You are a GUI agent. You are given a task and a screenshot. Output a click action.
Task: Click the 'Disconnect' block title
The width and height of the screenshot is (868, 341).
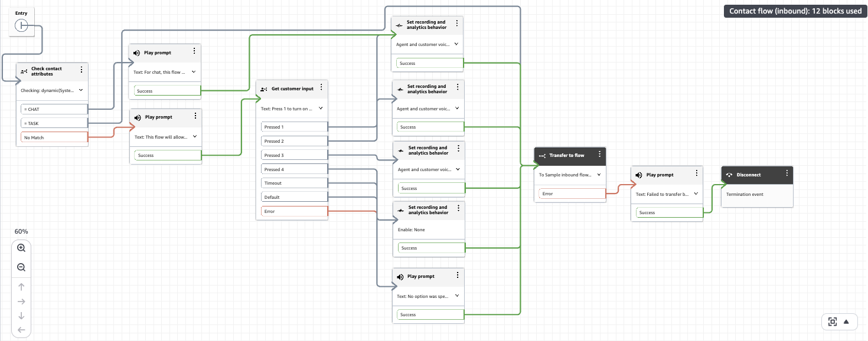tap(749, 175)
